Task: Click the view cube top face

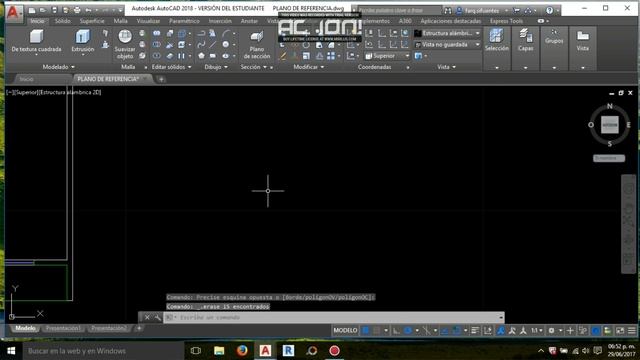Action: (610, 124)
